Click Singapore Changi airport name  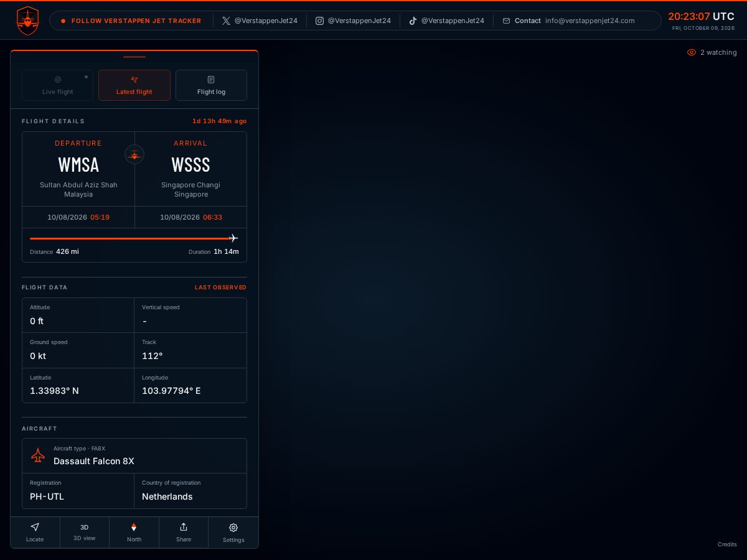tap(190, 185)
